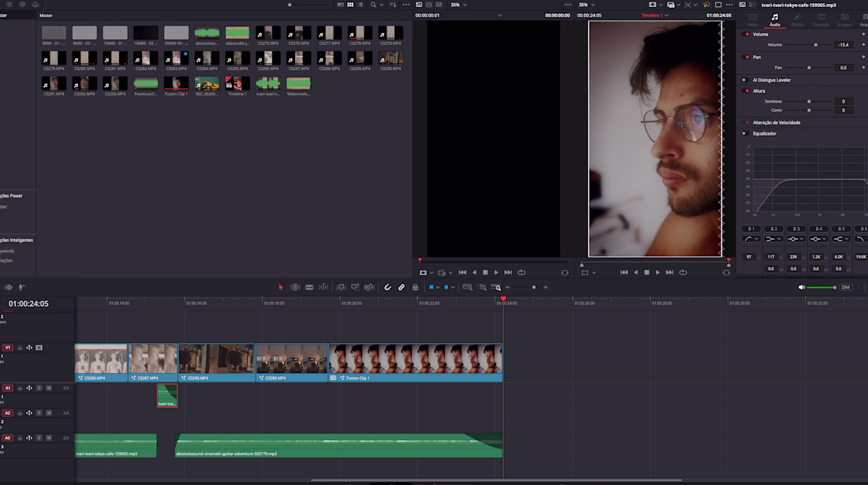
Task: Select the Selection Mode arrow tool
Action: (x=281, y=288)
